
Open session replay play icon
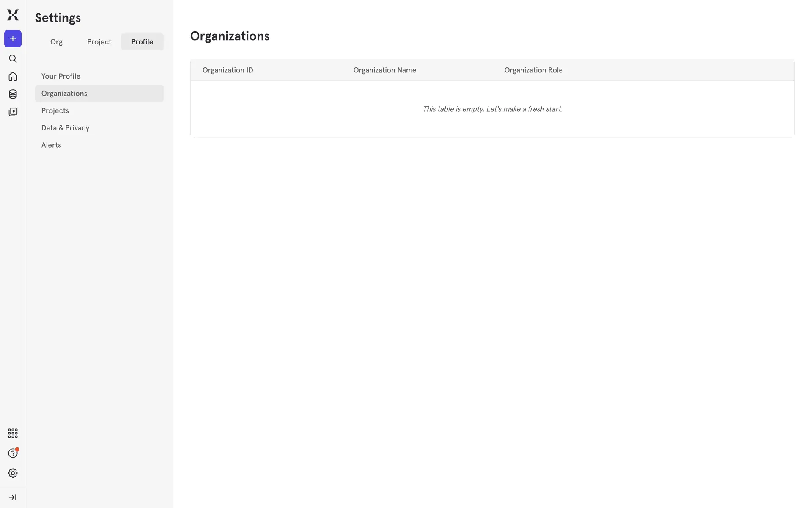tap(13, 112)
